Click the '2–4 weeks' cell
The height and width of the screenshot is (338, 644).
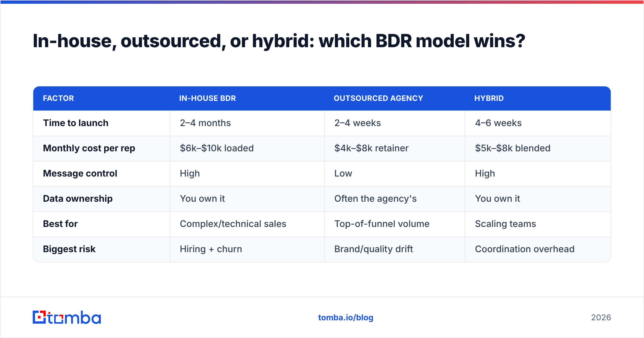[x=357, y=123]
